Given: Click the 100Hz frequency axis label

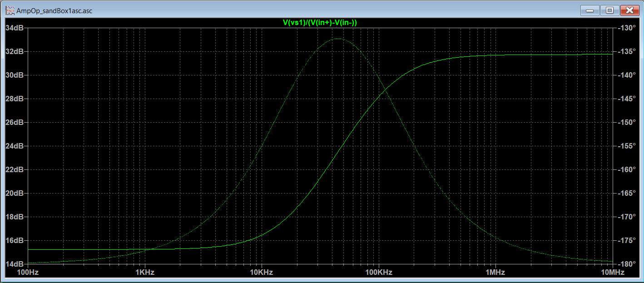Looking at the screenshot, I should 29,273.
